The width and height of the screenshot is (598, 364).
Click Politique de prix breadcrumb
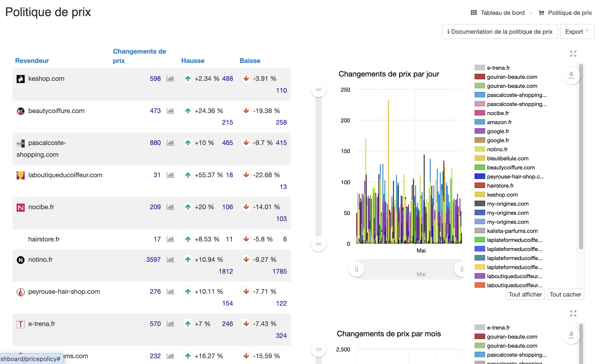coord(570,13)
